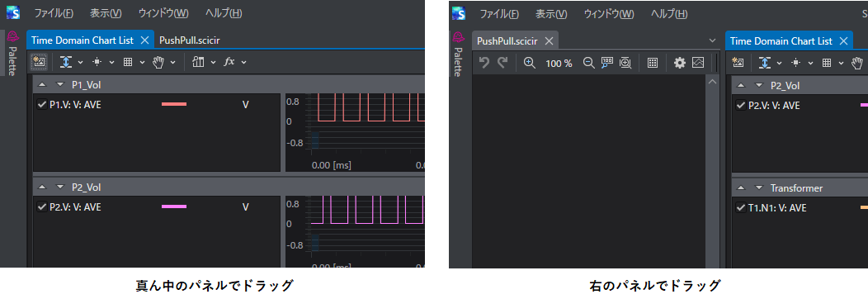Click the grid display icon beside gear
868x299 pixels.
point(653,63)
